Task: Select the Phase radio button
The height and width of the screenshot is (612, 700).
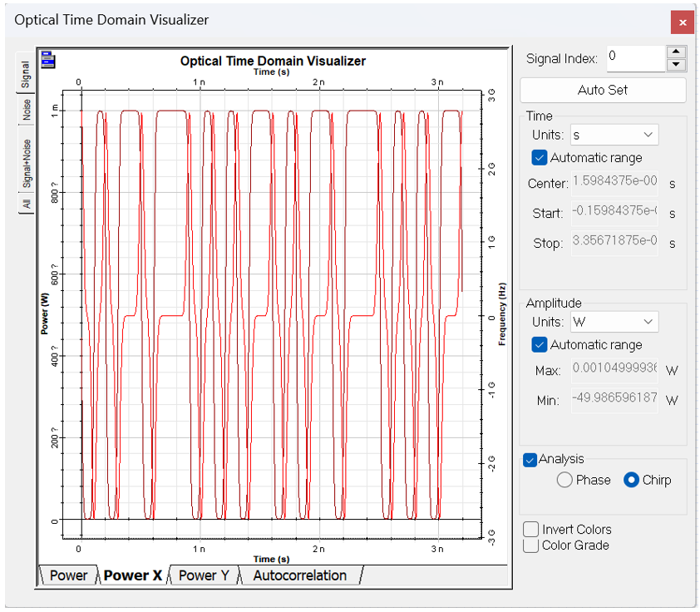Action: point(564,480)
